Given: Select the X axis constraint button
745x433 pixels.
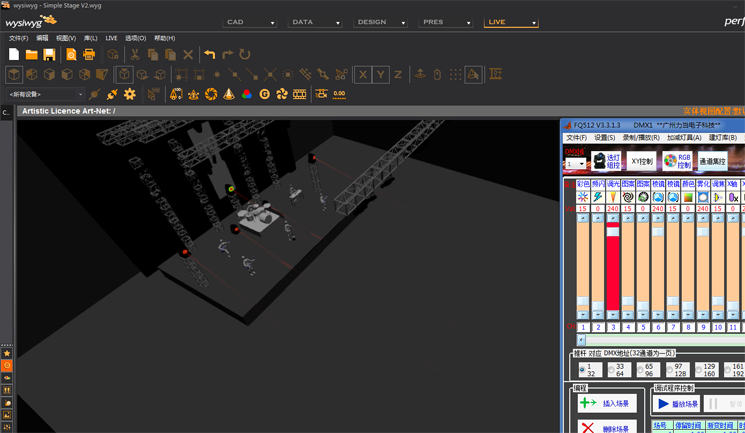Looking at the screenshot, I should [362, 74].
